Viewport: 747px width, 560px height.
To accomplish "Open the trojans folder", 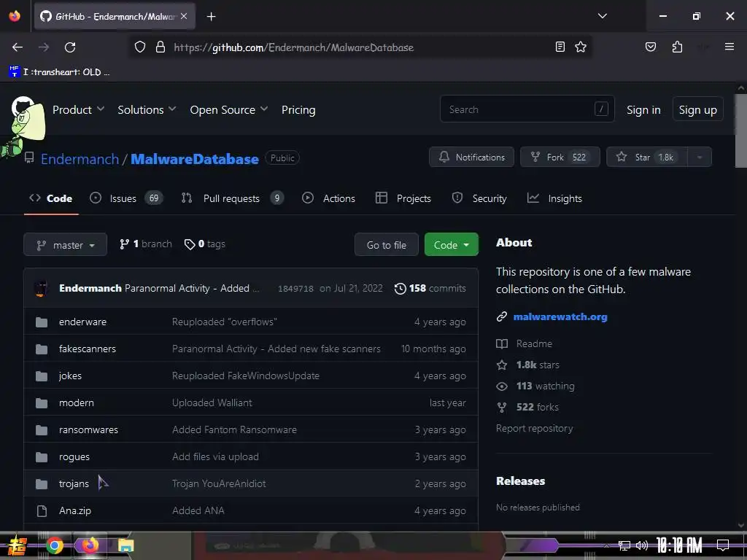I will tap(74, 483).
